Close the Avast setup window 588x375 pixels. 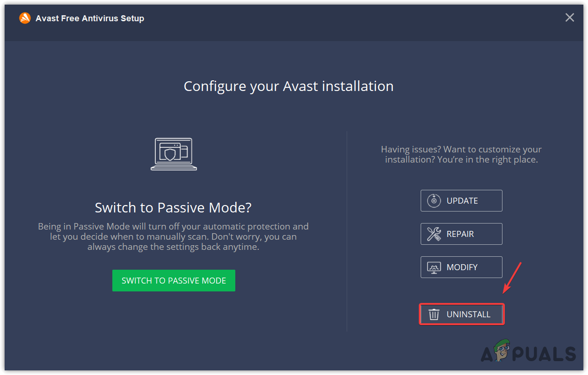(570, 18)
